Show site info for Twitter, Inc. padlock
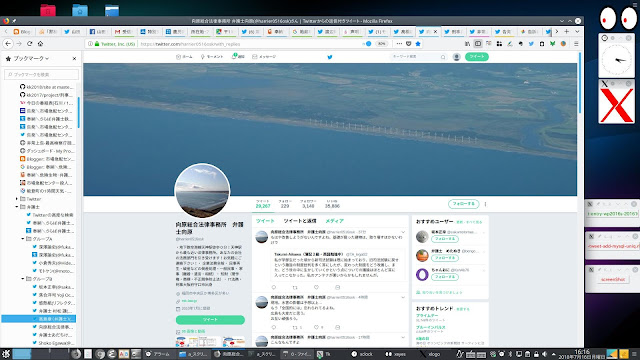This screenshot has width=640, height=360. pos(97,44)
